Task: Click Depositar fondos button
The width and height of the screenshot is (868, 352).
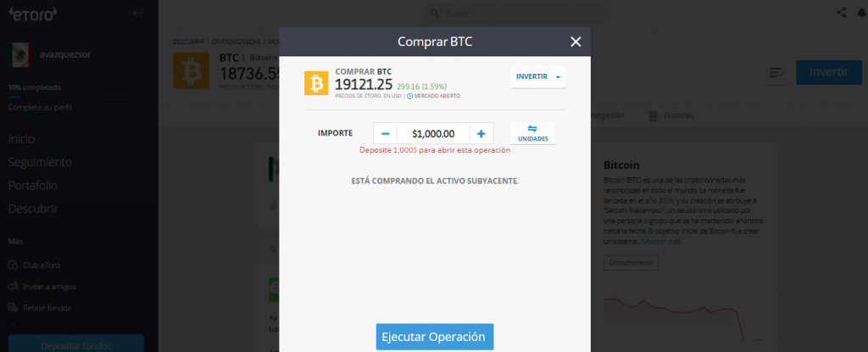Action: coord(75,345)
